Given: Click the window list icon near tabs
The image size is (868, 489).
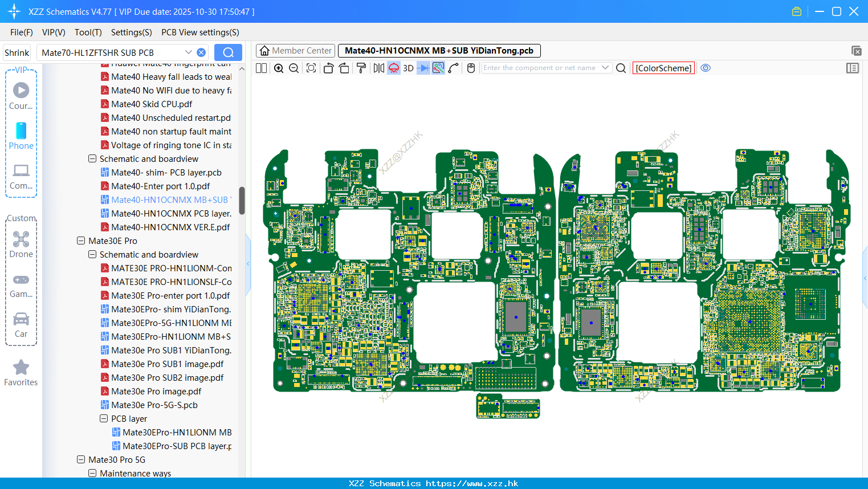Looking at the screenshot, I should tap(856, 51).
